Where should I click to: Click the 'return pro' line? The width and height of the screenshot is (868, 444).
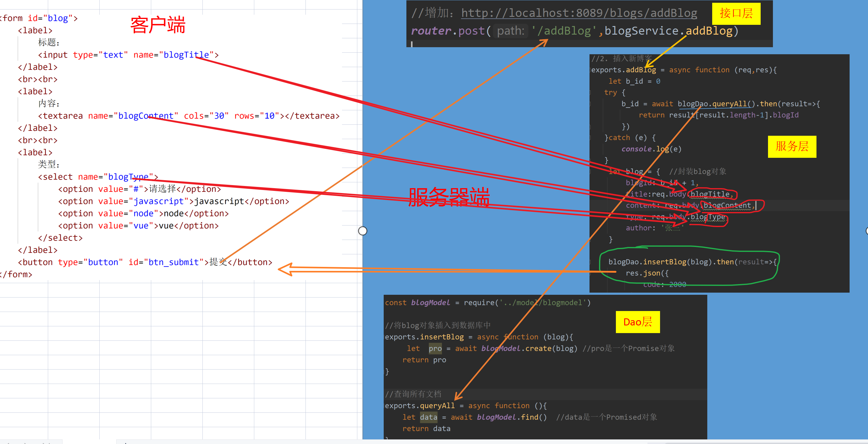[424, 360]
